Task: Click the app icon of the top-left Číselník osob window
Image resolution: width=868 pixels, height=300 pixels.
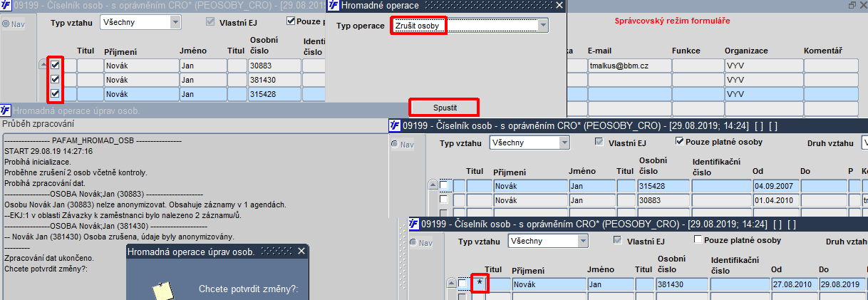Action: (x=6, y=6)
